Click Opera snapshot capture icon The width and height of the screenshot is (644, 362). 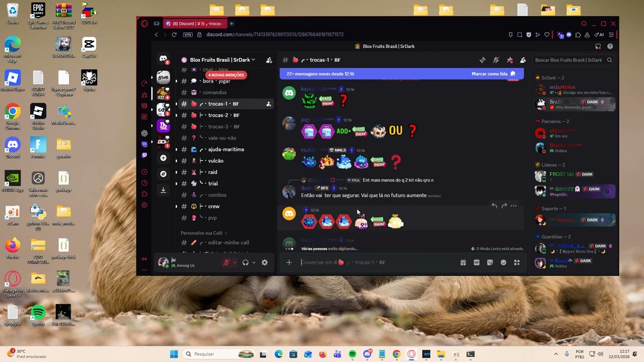(519, 35)
